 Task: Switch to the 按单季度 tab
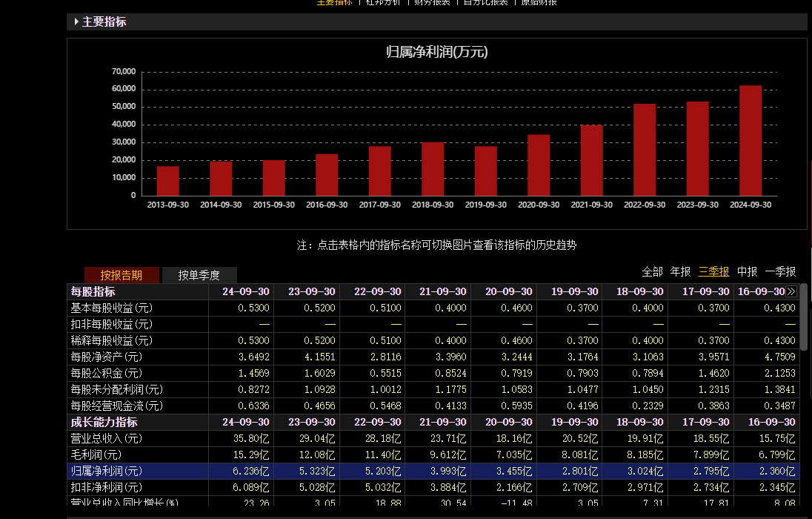pos(199,275)
